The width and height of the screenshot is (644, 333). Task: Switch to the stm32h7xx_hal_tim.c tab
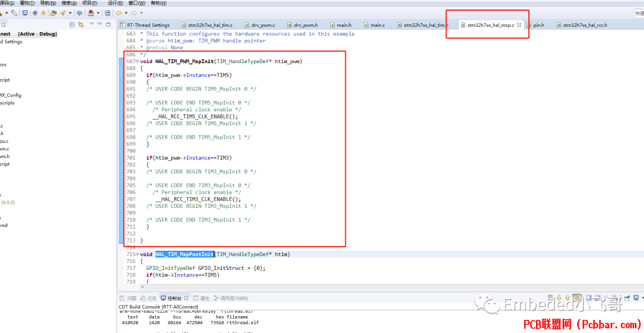[x=207, y=25]
